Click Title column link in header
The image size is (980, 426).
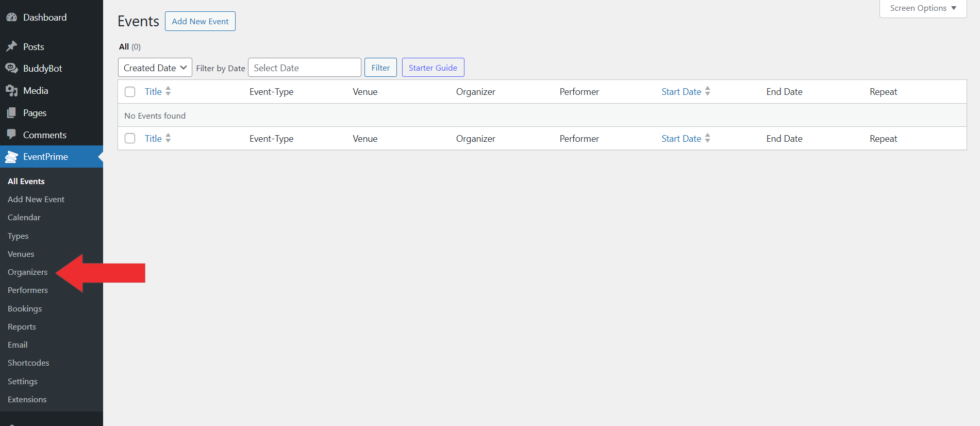[x=153, y=91]
